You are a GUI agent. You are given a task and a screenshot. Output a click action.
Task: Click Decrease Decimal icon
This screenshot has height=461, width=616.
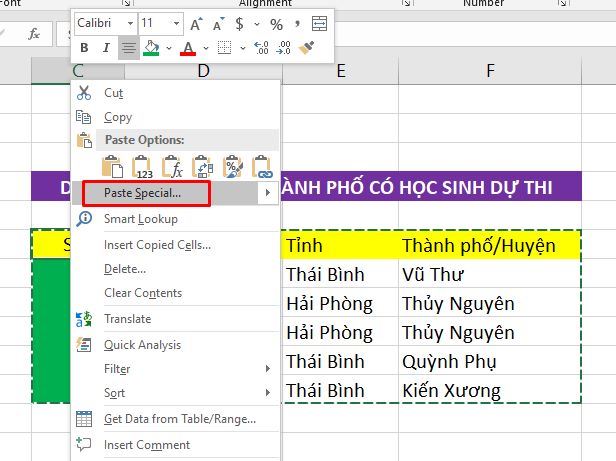(x=284, y=48)
